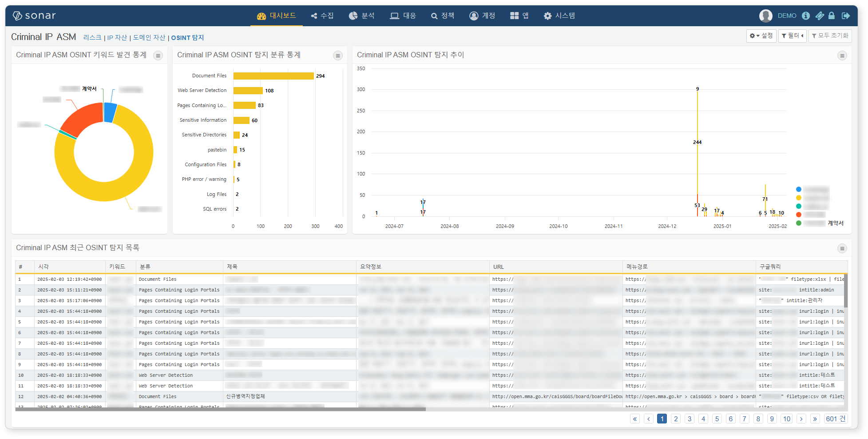868x439 pixels.
Task: Select 신규병역지정업체 title in row 12
Action: coord(246,396)
